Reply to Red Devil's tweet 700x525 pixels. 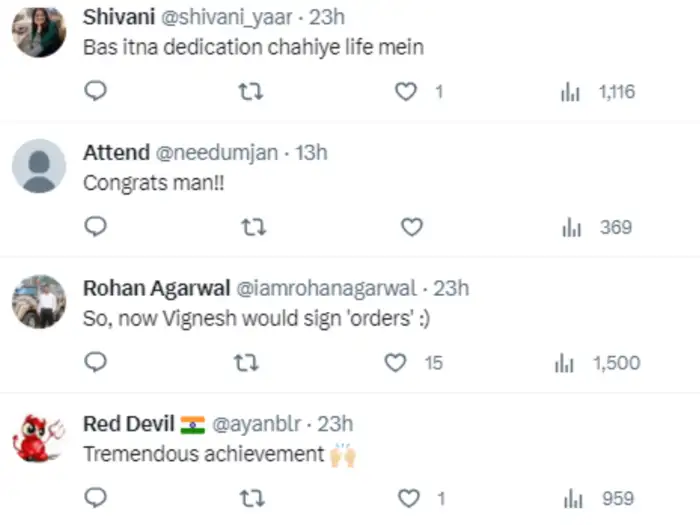point(95,498)
